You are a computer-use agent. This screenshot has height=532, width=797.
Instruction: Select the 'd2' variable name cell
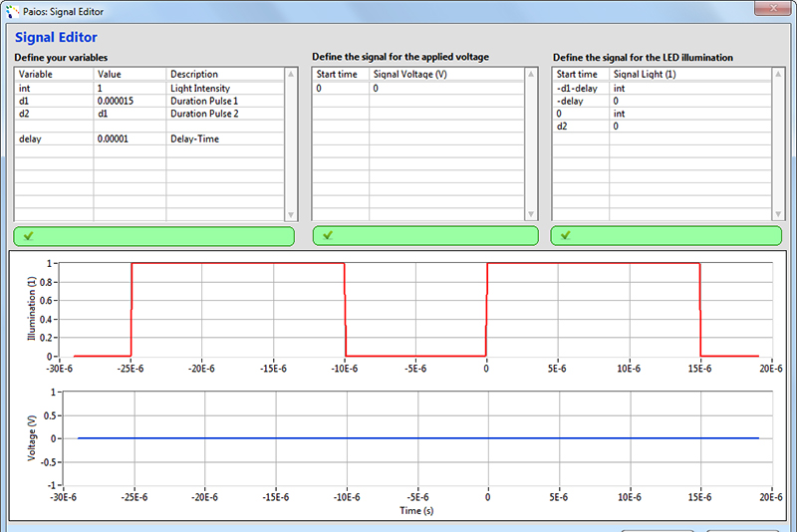(x=55, y=114)
